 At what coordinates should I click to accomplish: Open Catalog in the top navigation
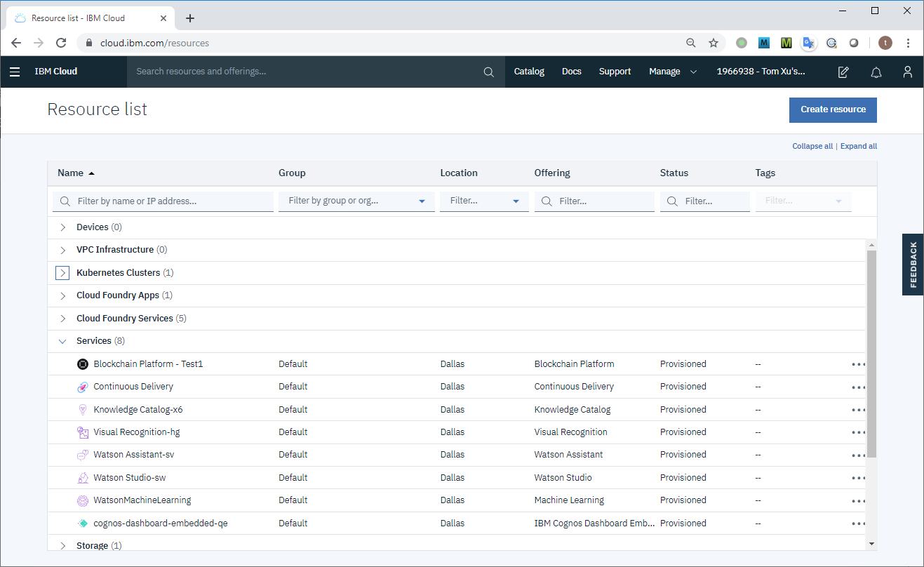pyautogui.click(x=529, y=72)
